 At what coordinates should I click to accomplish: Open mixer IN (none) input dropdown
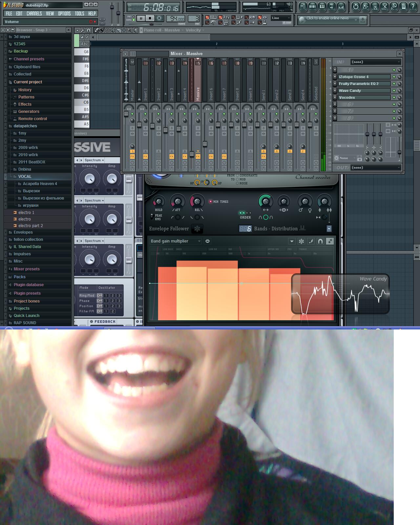pyautogui.click(x=376, y=62)
